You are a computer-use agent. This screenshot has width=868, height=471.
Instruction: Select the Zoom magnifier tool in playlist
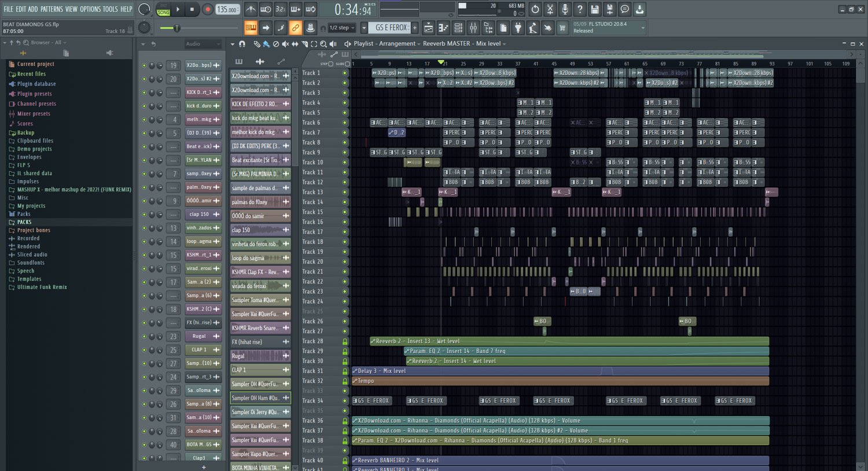click(323, 44)
